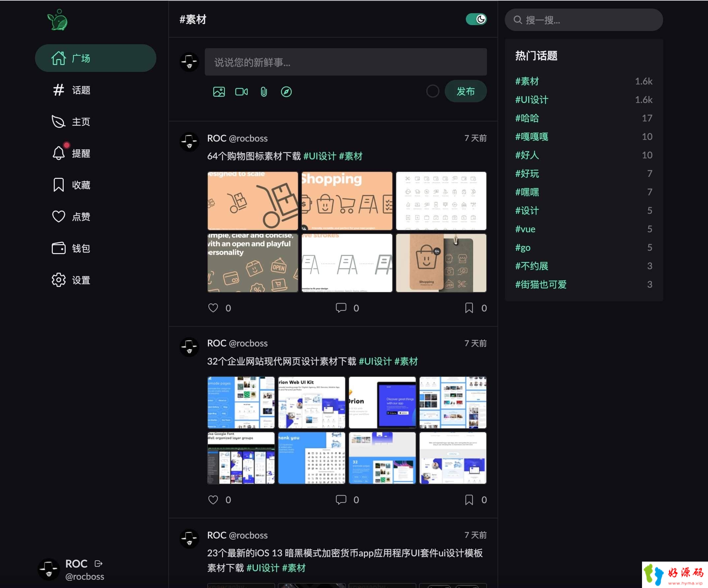708x588 pixels.
Task: Click the logout icon beside ROC
Action: point(98,563)
